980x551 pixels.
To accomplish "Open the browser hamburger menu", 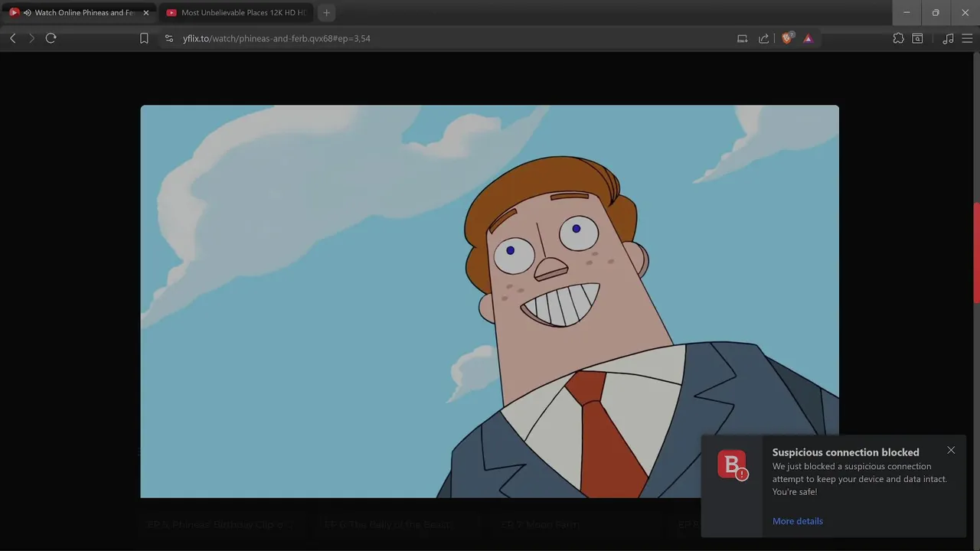I will point(967,38).
